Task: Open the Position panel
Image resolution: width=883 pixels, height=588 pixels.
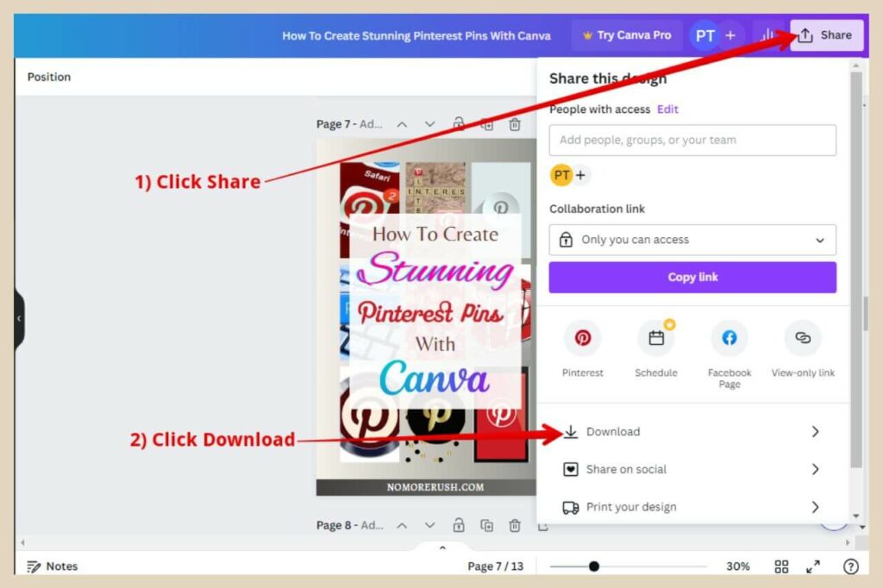Action: click(x=49, y=77)
